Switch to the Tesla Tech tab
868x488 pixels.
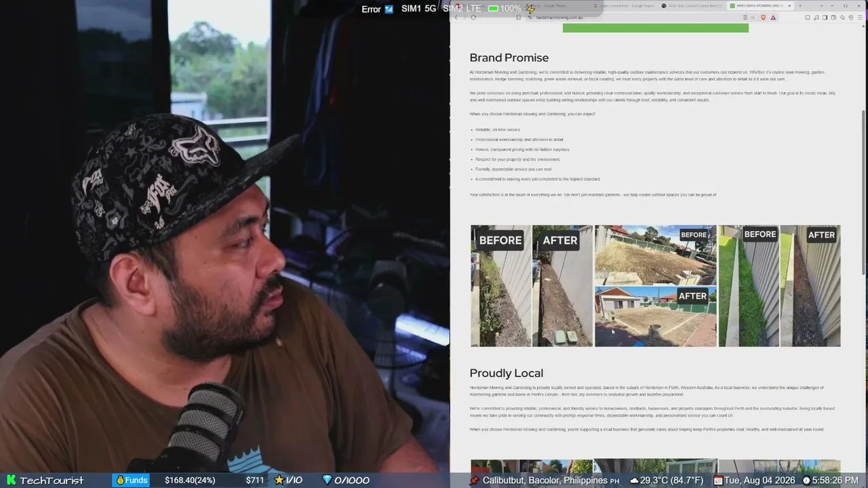tap(692, 6)
